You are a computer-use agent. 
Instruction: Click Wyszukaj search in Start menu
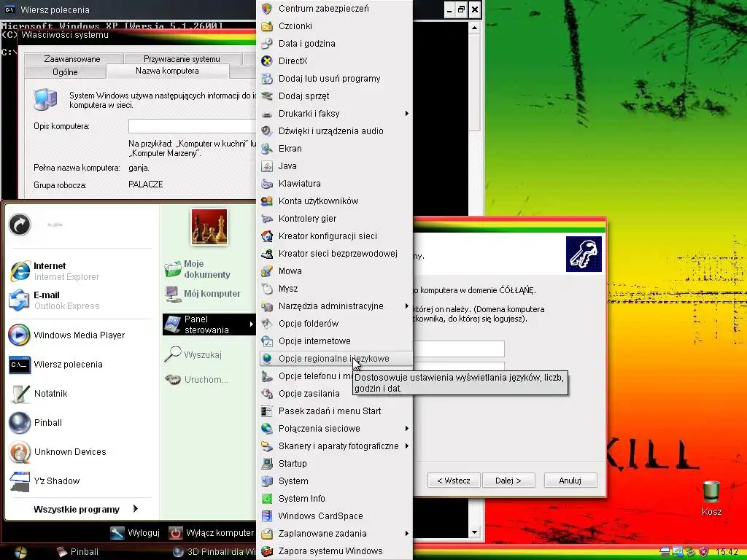193,355
